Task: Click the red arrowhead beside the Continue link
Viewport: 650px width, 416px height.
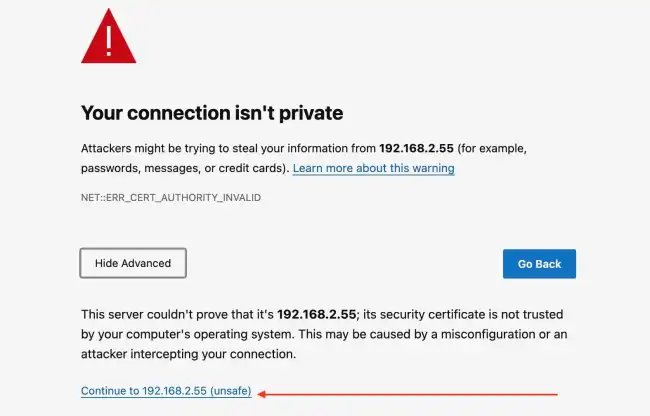Action: point(262,394)
